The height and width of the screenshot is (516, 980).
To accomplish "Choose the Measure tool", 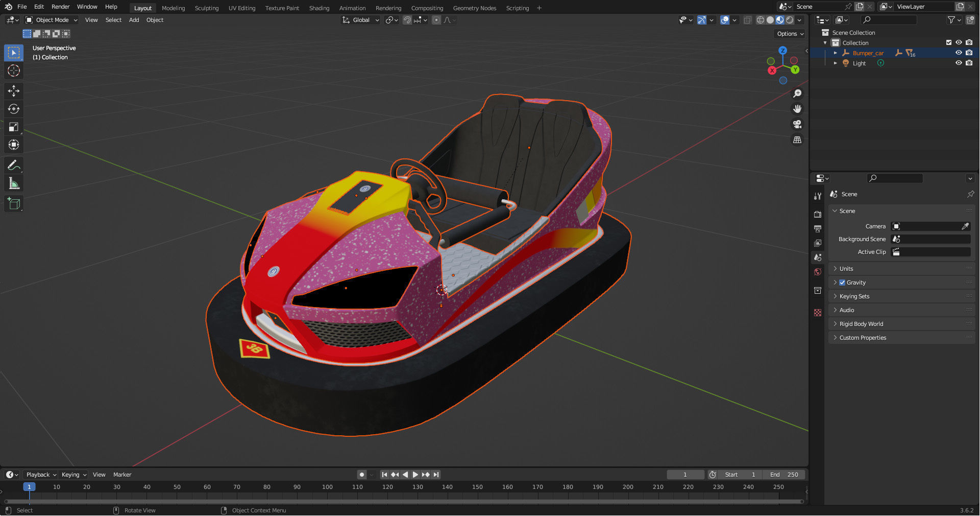I will coord(14,183).
